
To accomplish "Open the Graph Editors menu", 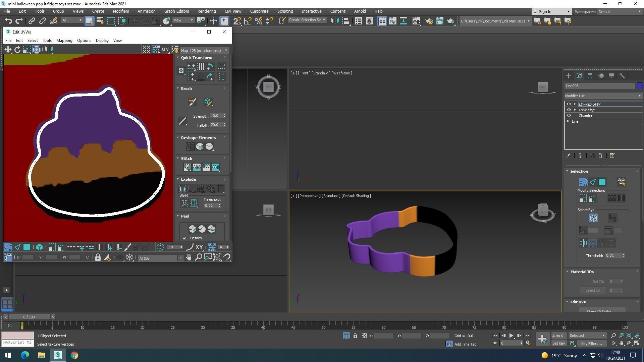I will pos(176,11).
